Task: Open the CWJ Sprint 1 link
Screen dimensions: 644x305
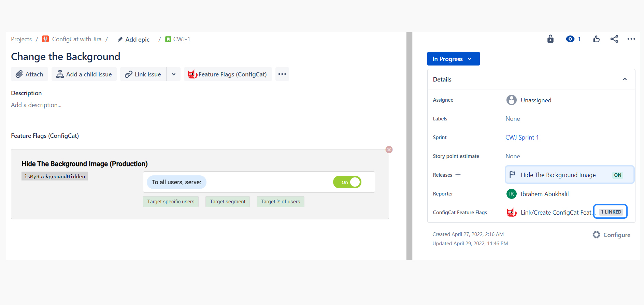Action: click(522, 137)
